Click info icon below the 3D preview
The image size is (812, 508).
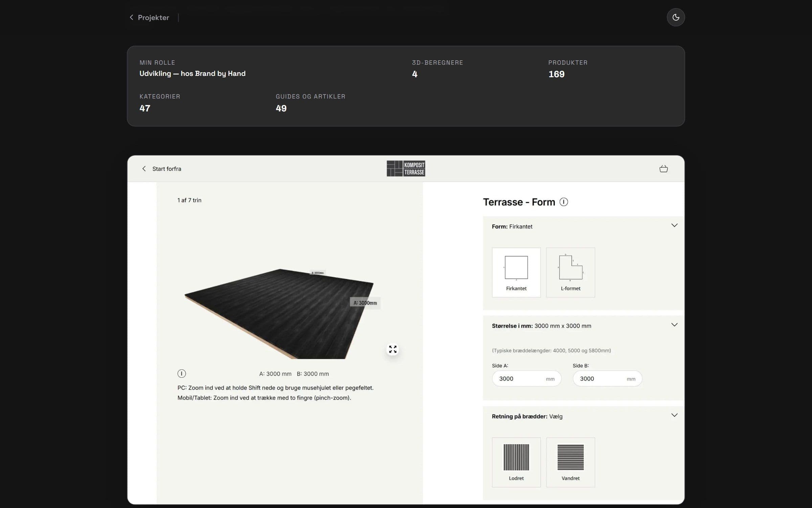(x=182, y=374)
